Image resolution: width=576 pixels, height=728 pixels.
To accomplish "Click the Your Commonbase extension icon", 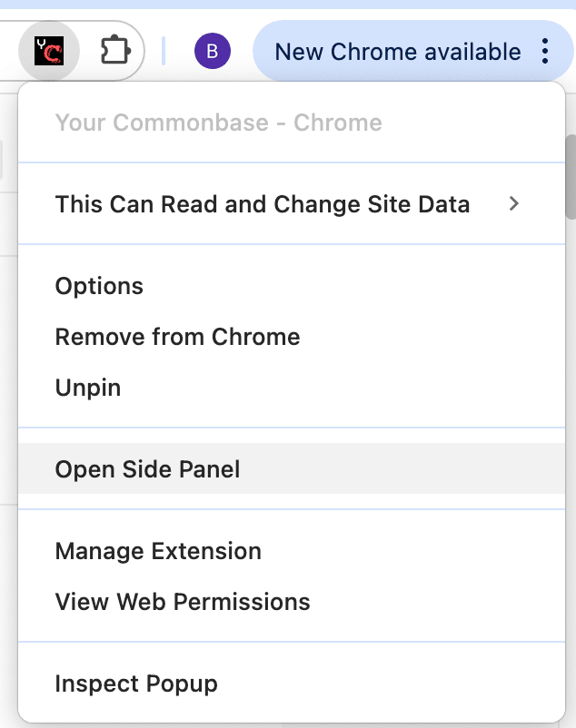I will pyautogui.click(x=48, y=51).
